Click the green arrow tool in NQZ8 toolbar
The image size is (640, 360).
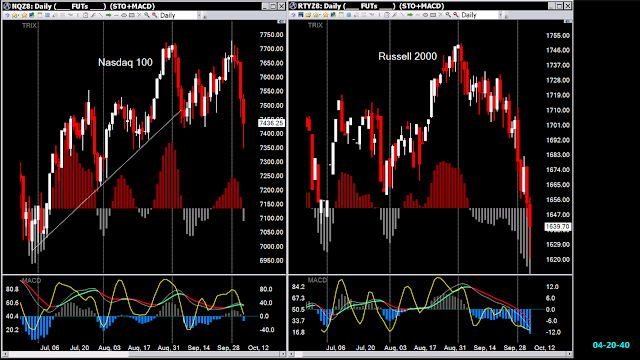(x=108, y=15)
